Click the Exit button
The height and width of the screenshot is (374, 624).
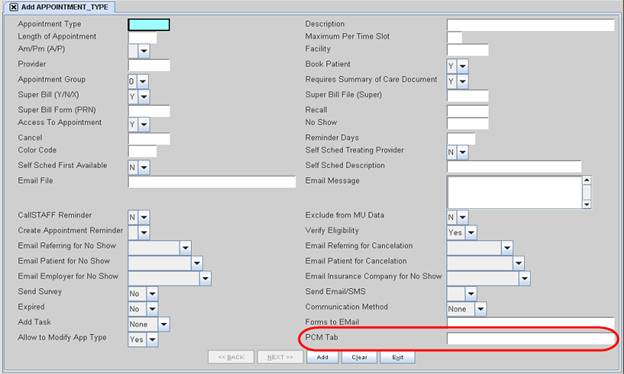(x=398, y=357)
